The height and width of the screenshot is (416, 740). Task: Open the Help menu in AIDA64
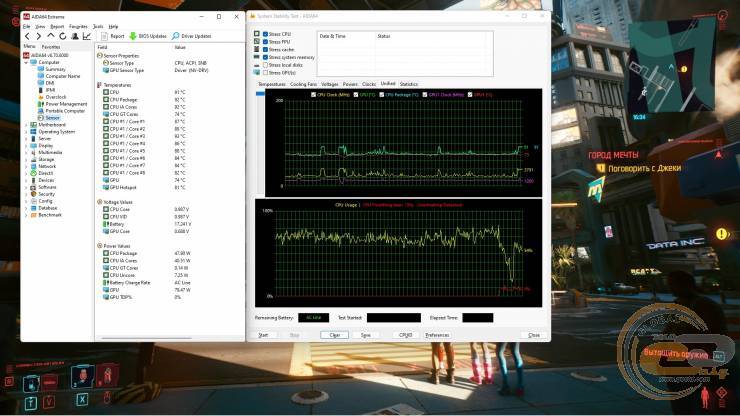pos(113,26)
